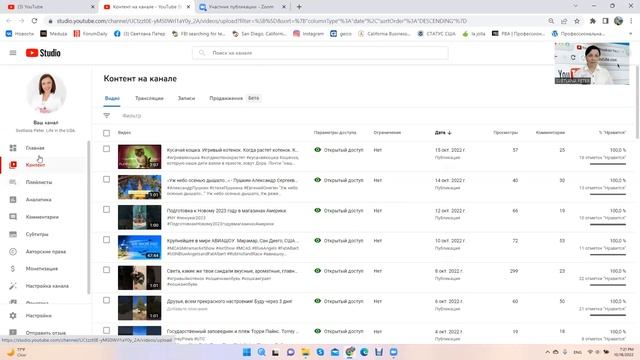Select the Уж небо осенью дышало checkbox

pyautogui.click(x=107, y=179)
